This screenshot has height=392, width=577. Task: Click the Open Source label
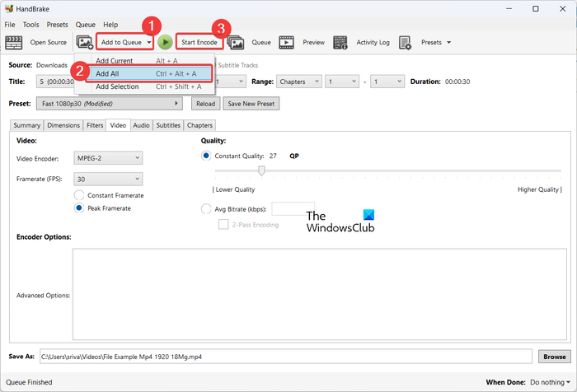(x=48, y=42)
